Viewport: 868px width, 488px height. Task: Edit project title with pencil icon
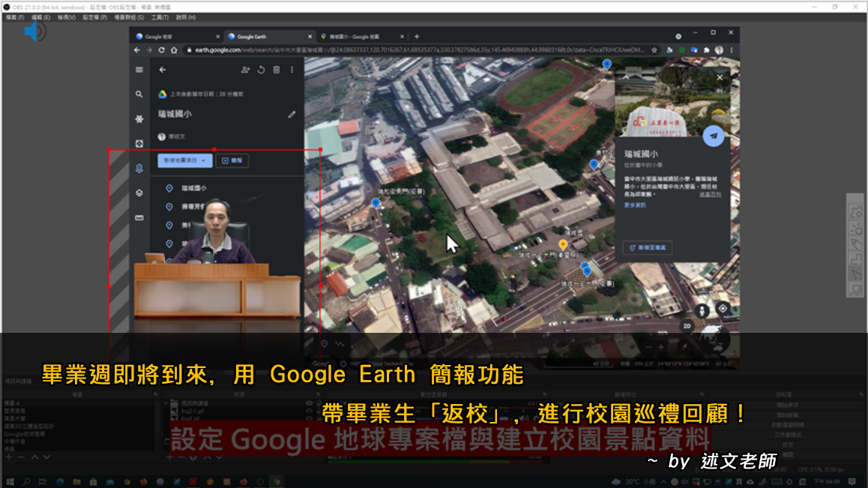point(292,114)
